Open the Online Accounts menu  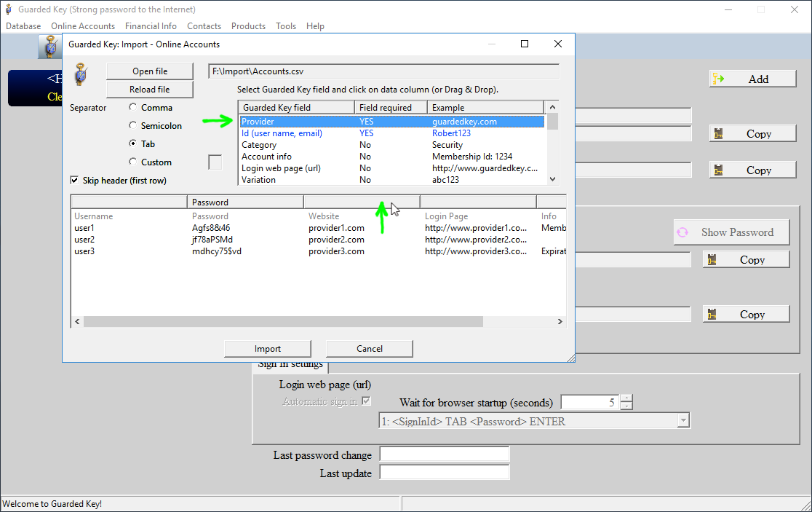[83, 26]
